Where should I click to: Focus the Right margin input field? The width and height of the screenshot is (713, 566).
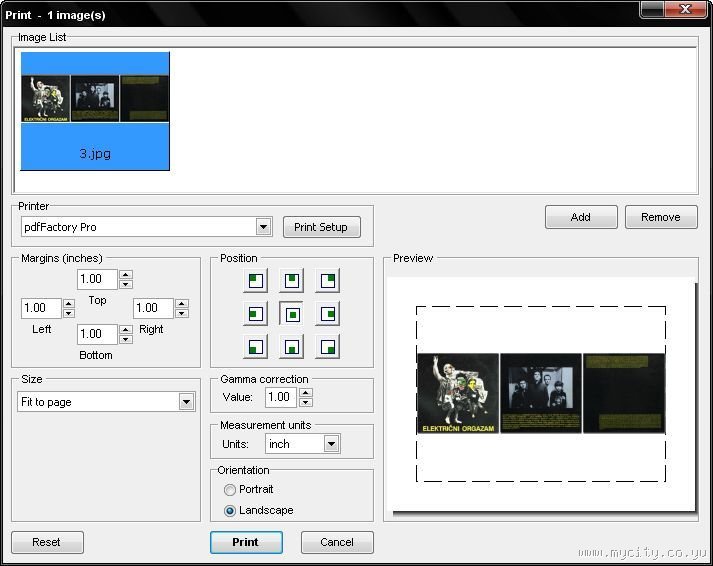point(154,308)
